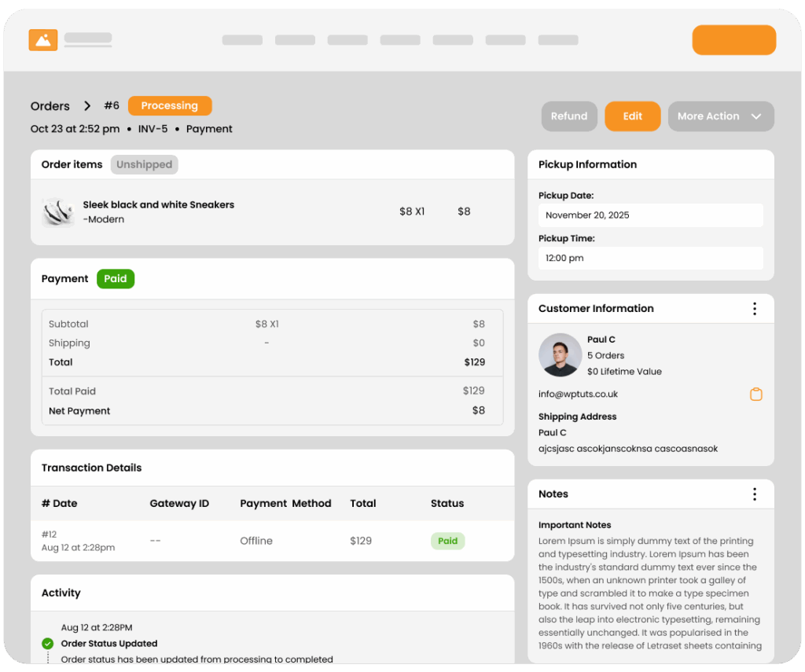The height and width of the screenshot is (672, 805).
Task: Select the first top navigation menu item
Action: pos(242,40)
